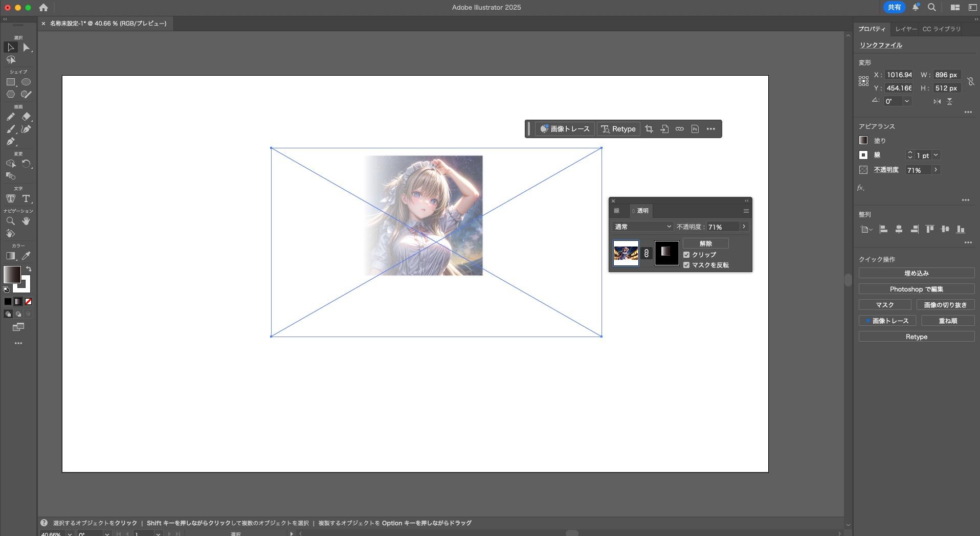The image size is (980, 536).
Task: Click 解除 button in 透明 panel
Action: coord(706,243)
